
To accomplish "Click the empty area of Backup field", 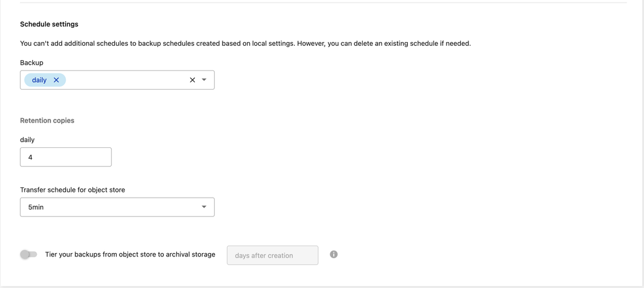I will (x=126, y=80).
